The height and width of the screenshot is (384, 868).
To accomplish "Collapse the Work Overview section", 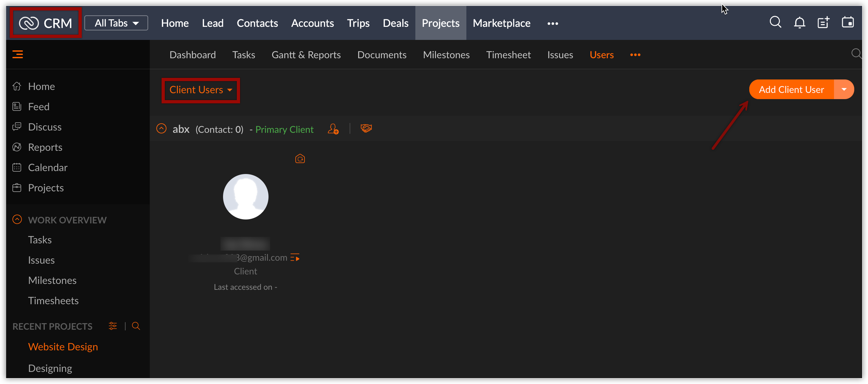I will click(x=17, y=219).
